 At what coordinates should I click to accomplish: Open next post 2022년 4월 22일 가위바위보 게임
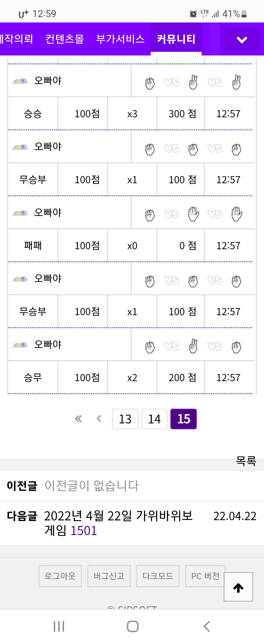tap(118, 523)
